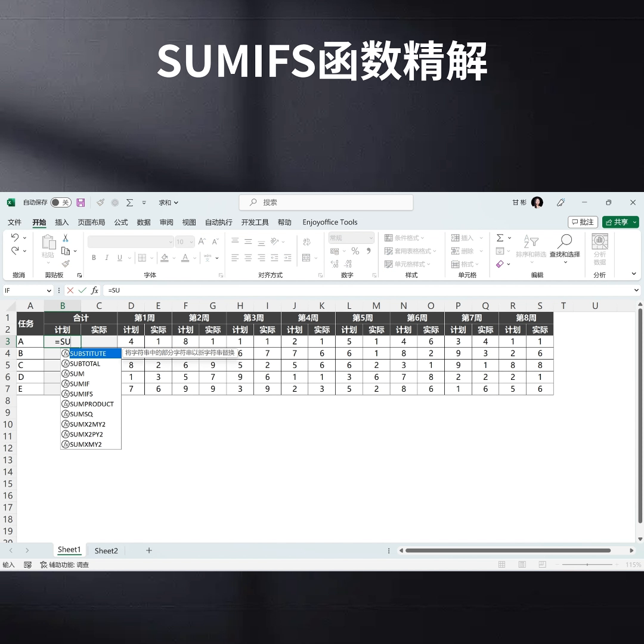Screen dimensions: 644x644
Task: Click the undo arrow icon
Action: (15, 237)
